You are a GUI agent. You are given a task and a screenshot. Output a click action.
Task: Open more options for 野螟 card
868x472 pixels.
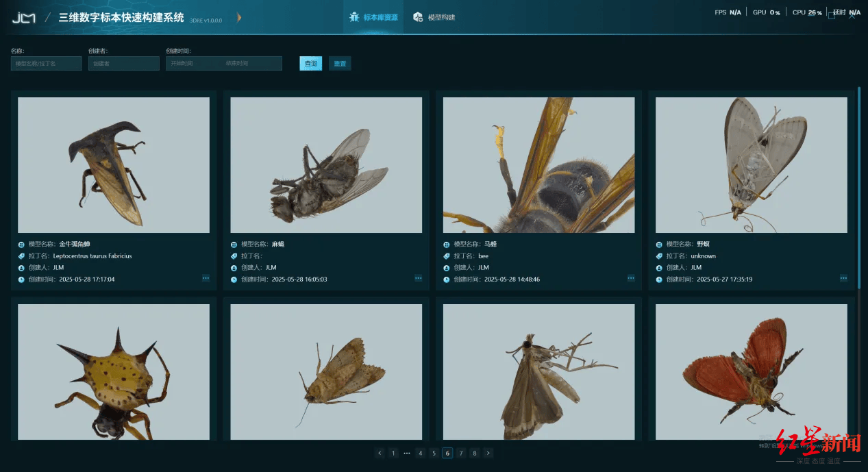coord(843,278)
